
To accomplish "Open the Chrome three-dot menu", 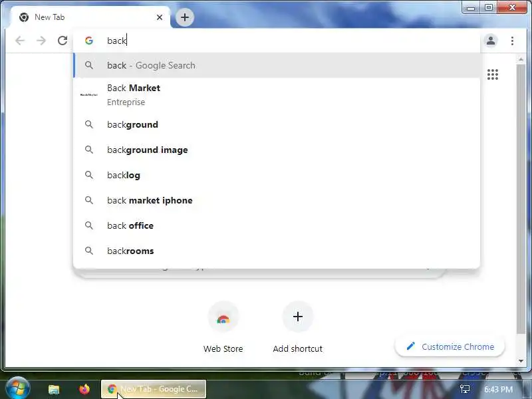I will (512, 41).
